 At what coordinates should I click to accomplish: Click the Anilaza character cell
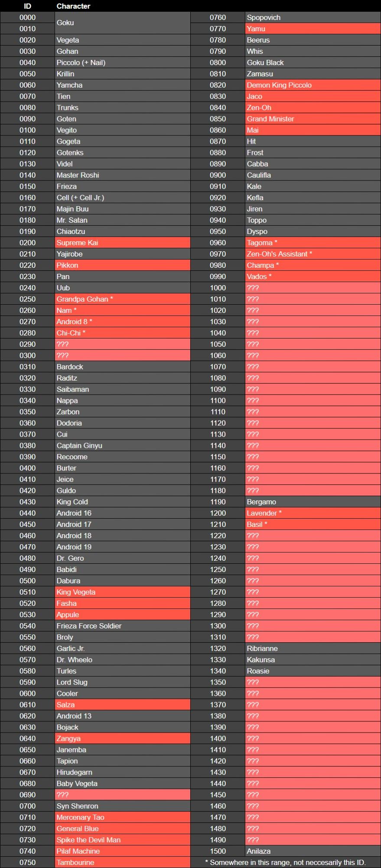312,851
